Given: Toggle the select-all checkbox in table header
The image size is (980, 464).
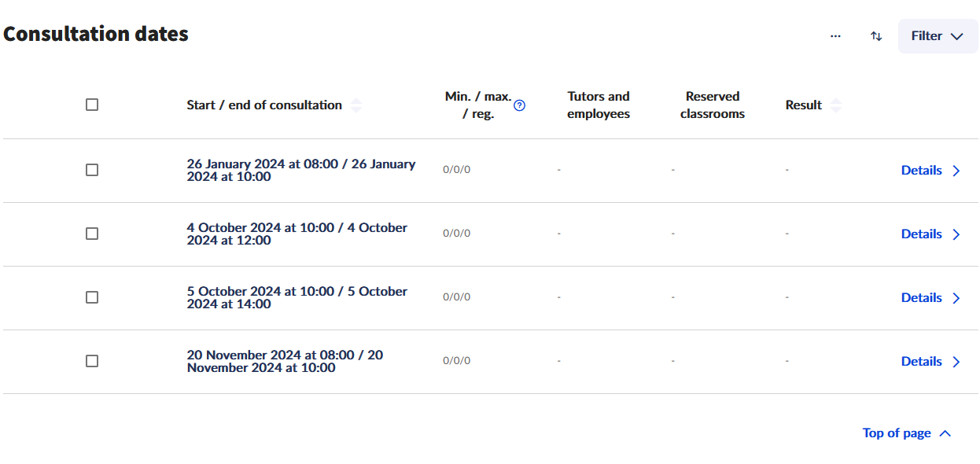Looking at the screenshot, I should [x=92, y=105].
